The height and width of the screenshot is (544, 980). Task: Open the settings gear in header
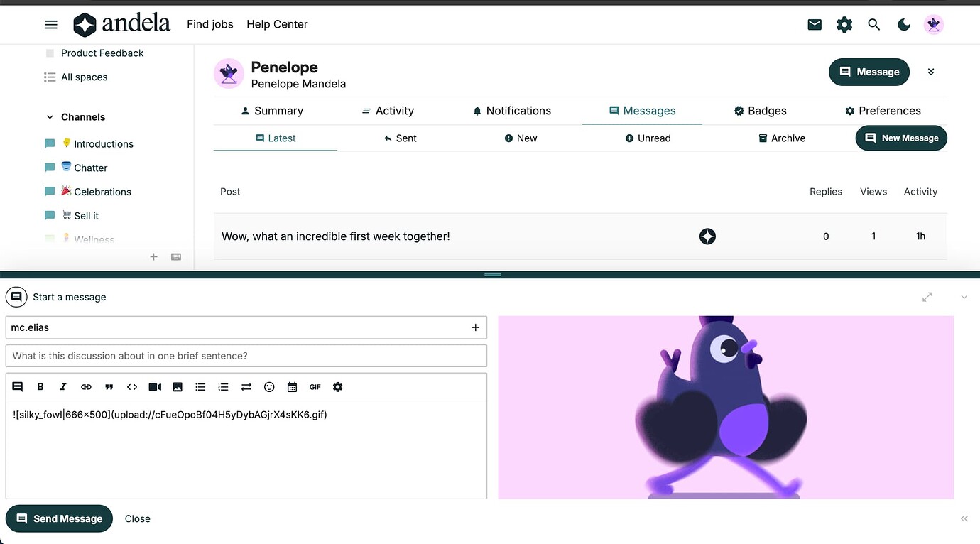[x=844, y=24]
